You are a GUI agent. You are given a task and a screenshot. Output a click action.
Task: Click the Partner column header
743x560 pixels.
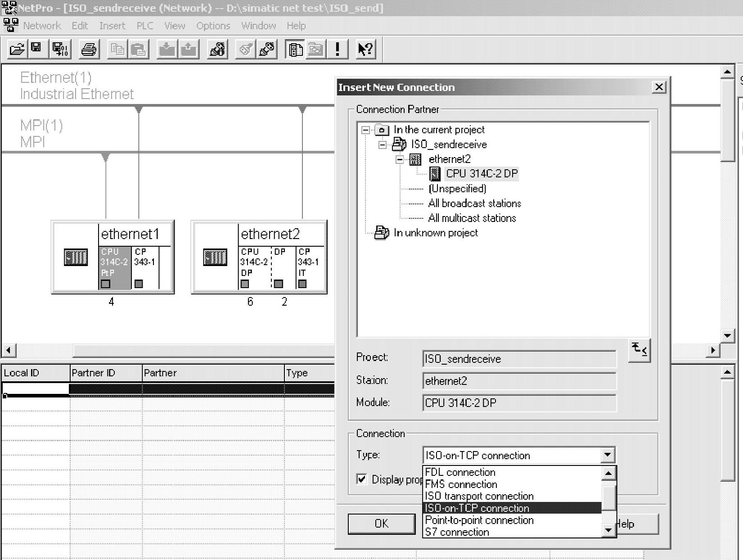213,373
